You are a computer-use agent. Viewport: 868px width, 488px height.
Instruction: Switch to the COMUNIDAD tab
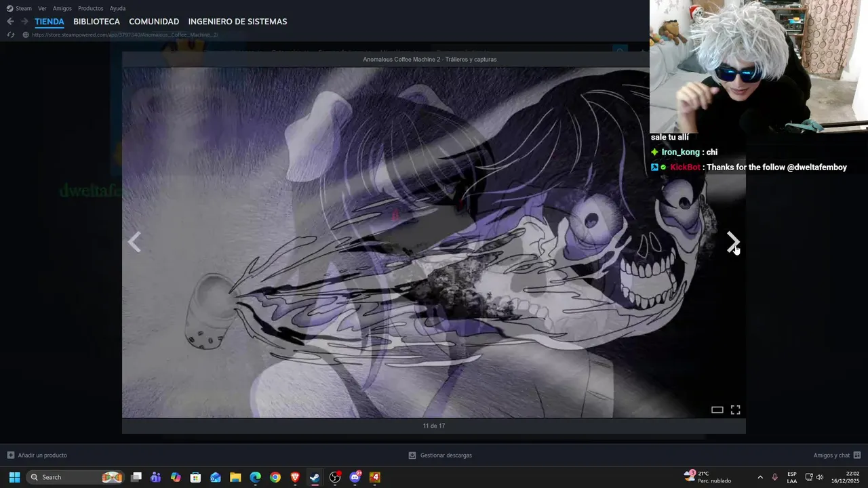(x=154, y=22)
